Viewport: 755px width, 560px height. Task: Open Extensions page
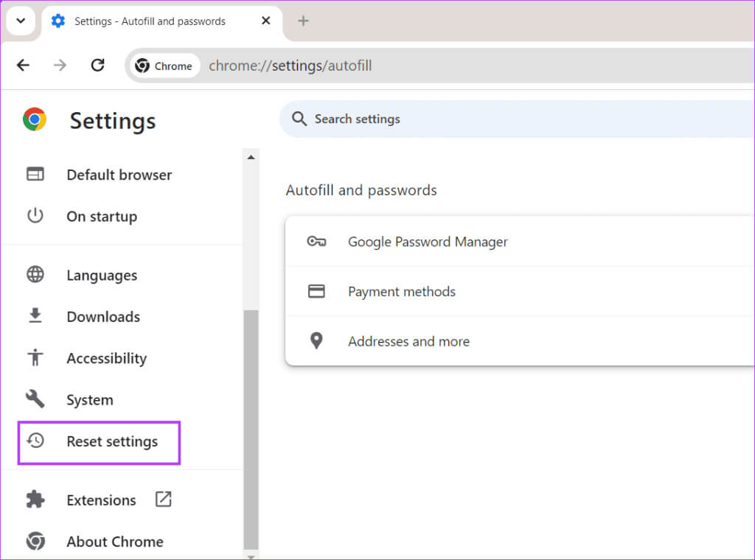tap(101, 500)
